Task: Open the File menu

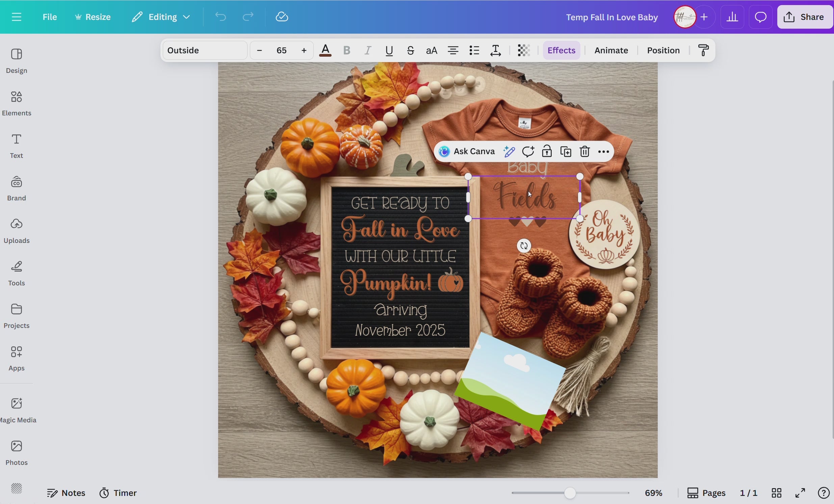Action: pos(50,17)
